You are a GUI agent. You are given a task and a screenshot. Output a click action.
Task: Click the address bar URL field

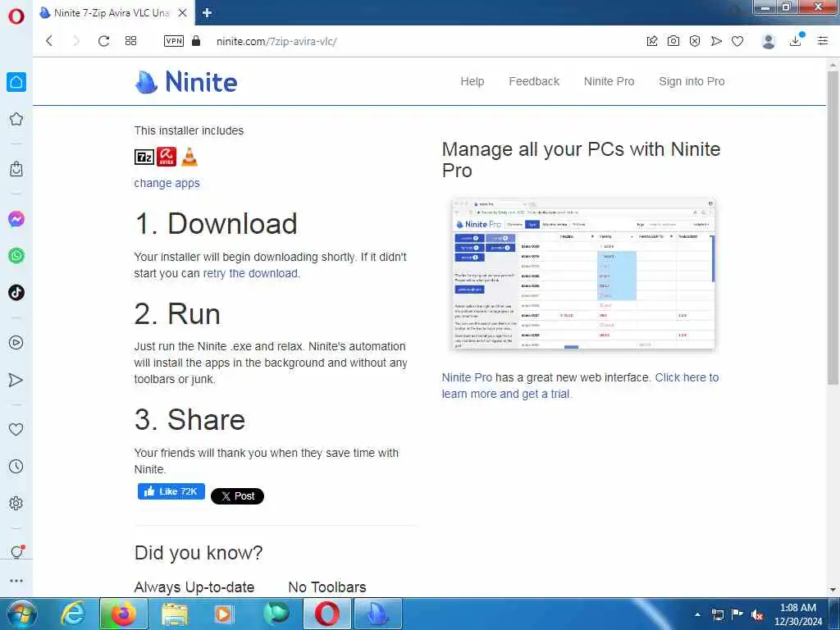418,41
